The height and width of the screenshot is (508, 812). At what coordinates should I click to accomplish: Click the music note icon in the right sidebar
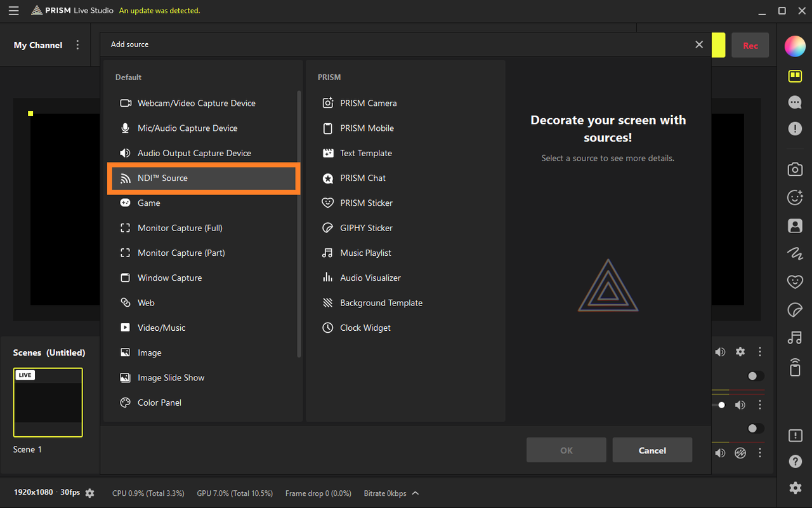795,338
